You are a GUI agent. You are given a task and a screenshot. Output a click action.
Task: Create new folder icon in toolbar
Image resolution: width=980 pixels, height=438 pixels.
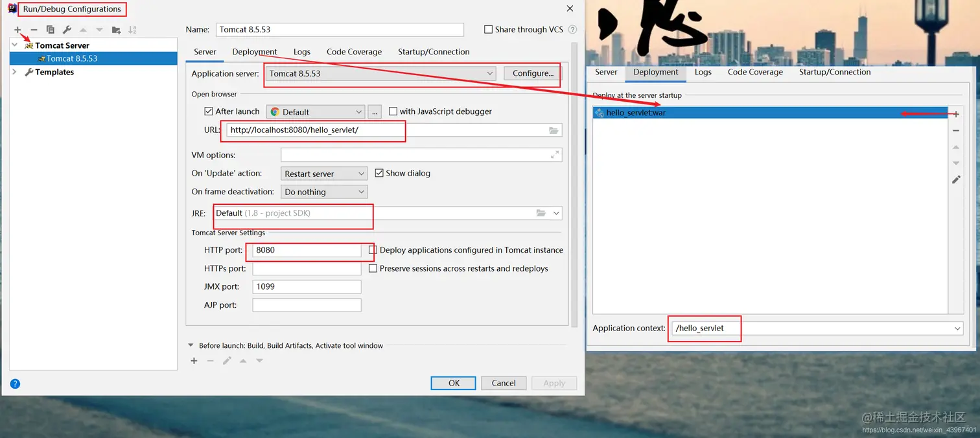tap(116, 30)
